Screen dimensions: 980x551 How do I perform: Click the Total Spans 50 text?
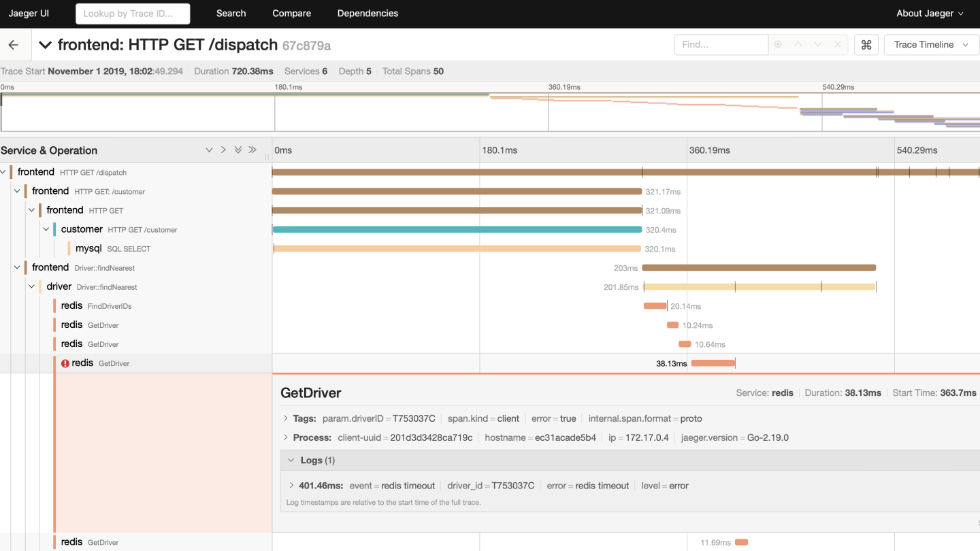point(413,71)
